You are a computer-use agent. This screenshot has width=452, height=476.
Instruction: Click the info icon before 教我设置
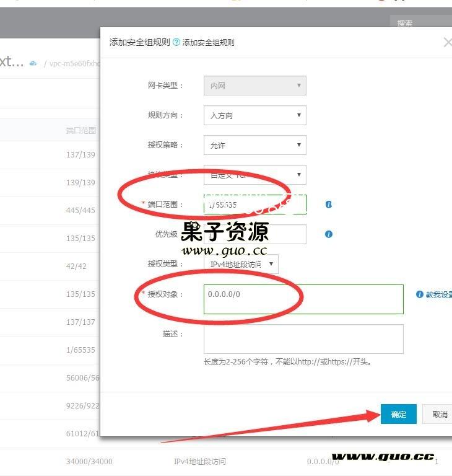point(420,294)
